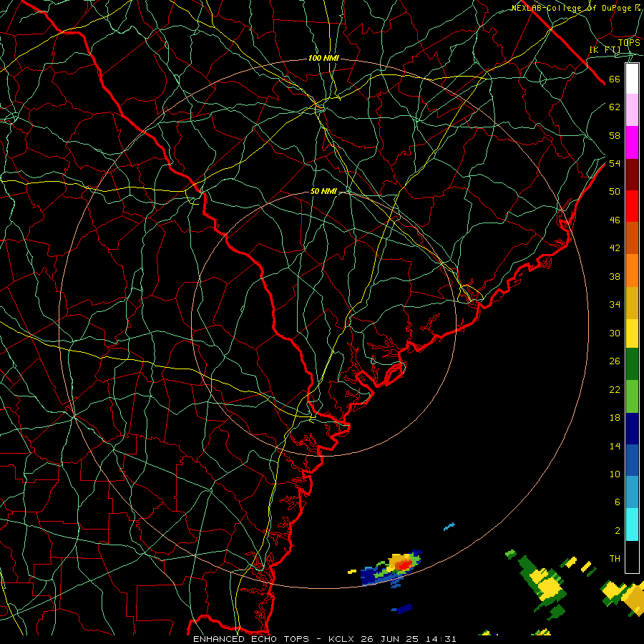This screenshot has height=644, width=644.
Task: Click the bright yellow legend swatch
Action: tap(632, 333)
